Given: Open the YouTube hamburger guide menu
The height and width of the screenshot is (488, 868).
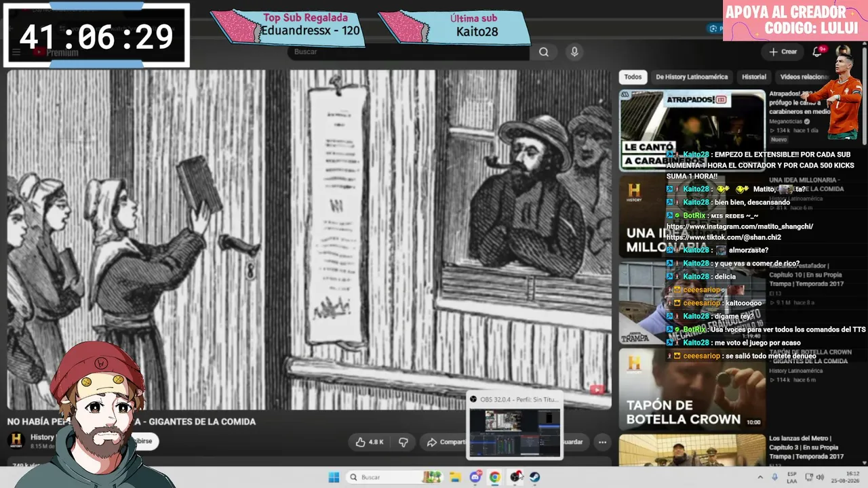Looking at the screenshot, I should click(x=16, y=52).
